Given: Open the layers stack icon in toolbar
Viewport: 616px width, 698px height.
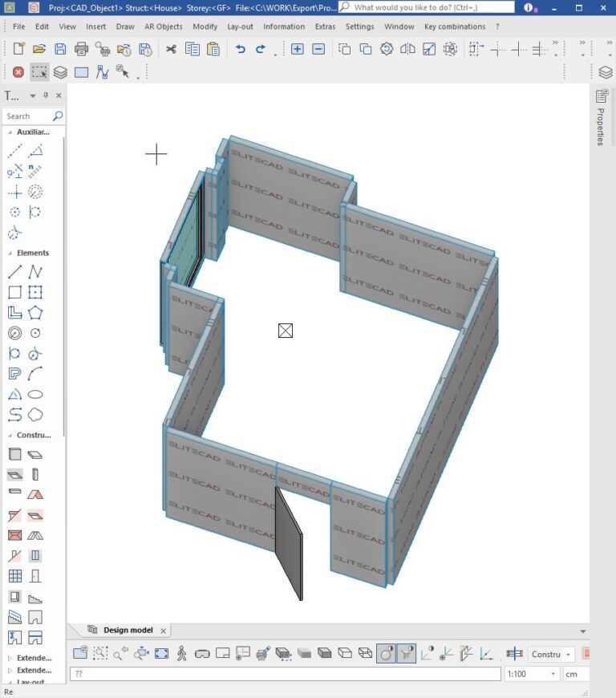Looking at the screenshot, I should (60, 71).
